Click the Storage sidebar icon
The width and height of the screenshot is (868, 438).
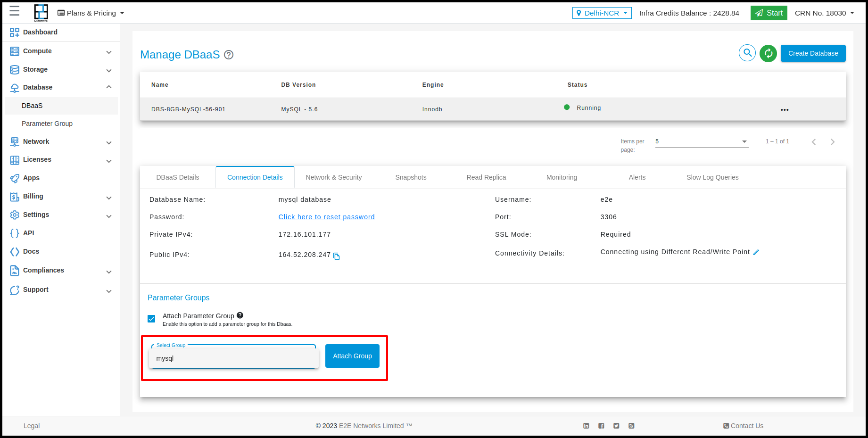(15, 69)
